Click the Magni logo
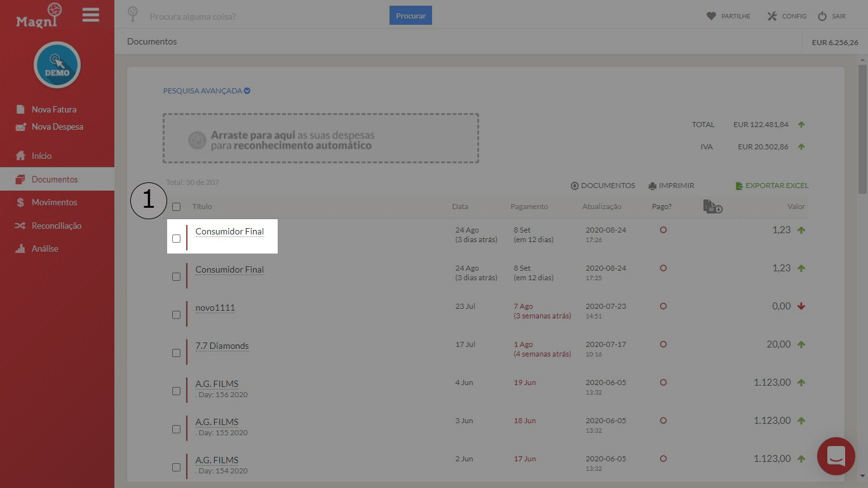Viewport: 868px width, 488px height. point(39,16)
